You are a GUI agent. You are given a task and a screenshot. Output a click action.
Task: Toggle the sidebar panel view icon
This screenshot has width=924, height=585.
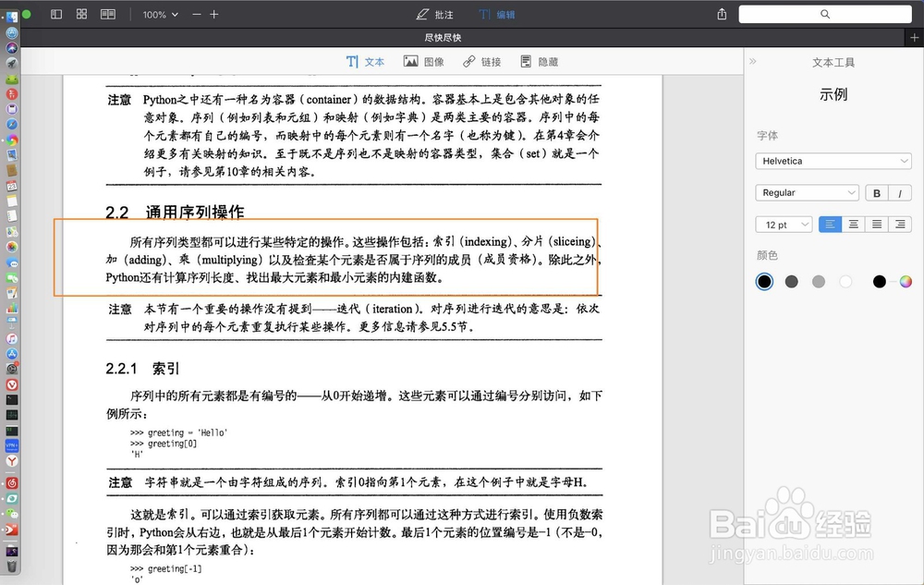pyautogui.click(x=56, y=14)
